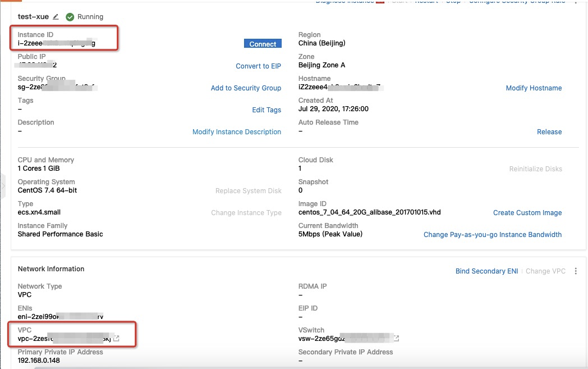Open Edit Tags link
This screenshot has height=369, width=588.
coord(267,110)
